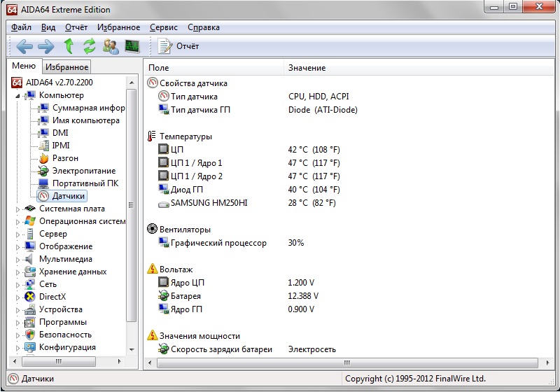Switch to the Избранное panel tab
The width and height of the screenshot is (560, 392).
(x=66, y=67)
